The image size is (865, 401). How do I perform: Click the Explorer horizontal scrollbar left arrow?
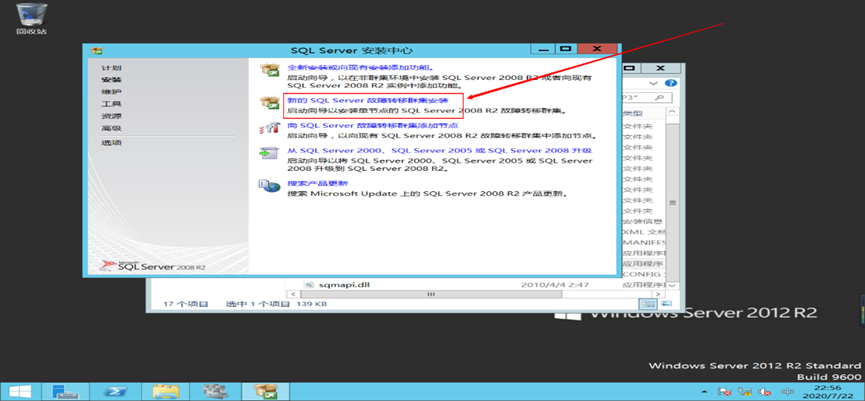[291, 295]
